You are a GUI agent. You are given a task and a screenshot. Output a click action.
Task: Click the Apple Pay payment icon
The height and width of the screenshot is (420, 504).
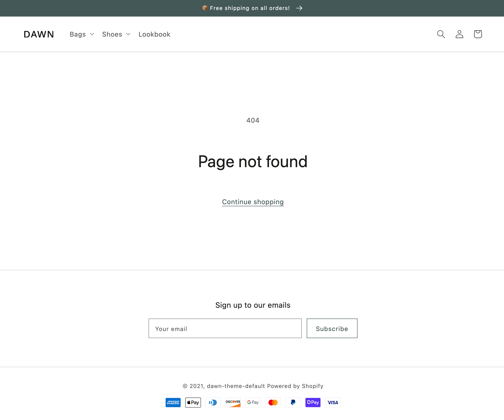tap(193, 402)
